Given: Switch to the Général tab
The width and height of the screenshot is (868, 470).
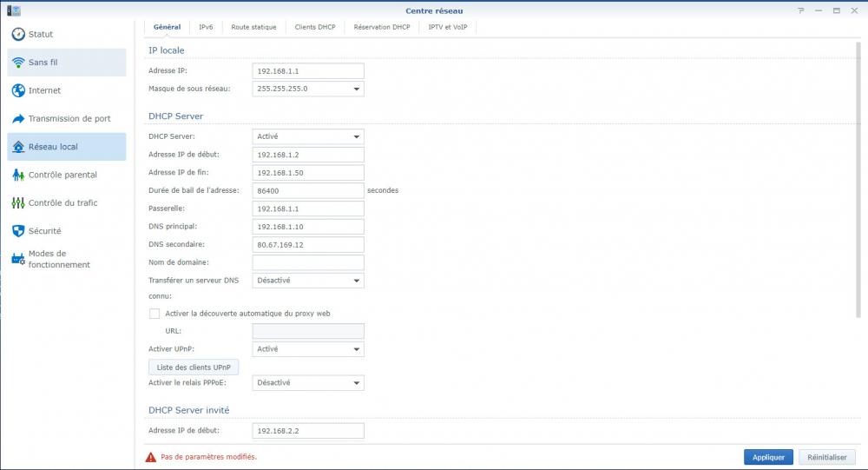Looking at the screenshot, I should pyautogui.click(x=168, y=27).
